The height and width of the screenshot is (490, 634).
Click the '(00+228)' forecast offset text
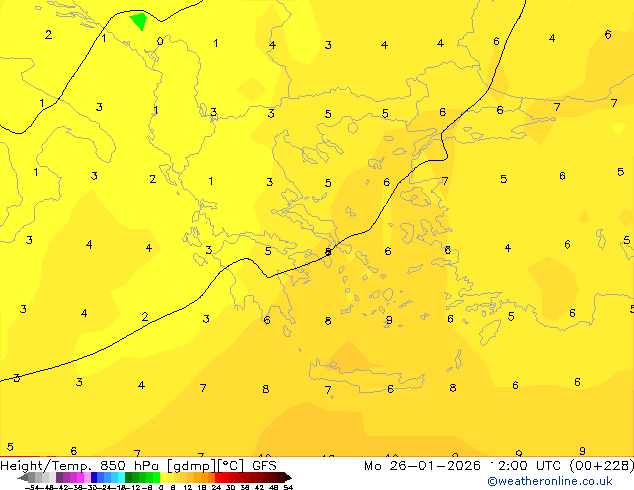click(602, 466)
